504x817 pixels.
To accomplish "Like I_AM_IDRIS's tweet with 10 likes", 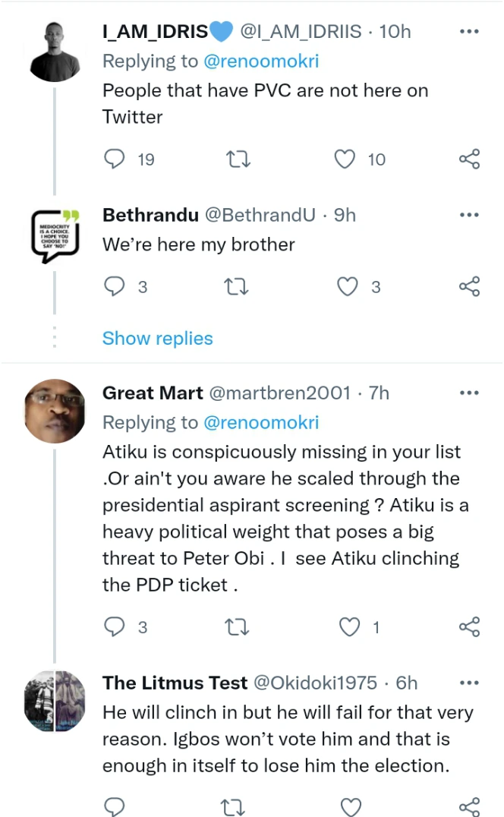I will (345, 159).
